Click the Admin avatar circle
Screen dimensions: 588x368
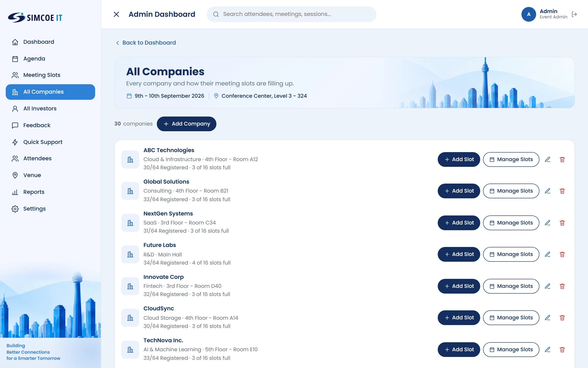point(529,14)
